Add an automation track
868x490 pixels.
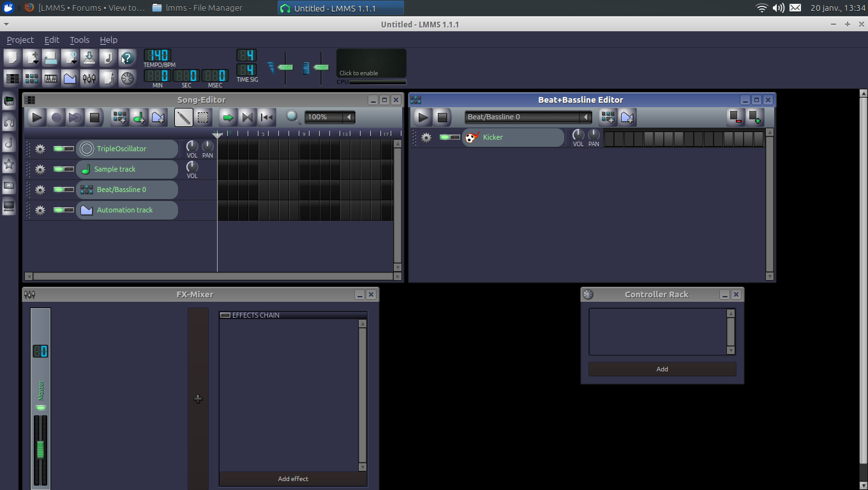click(x=160, y=117)
